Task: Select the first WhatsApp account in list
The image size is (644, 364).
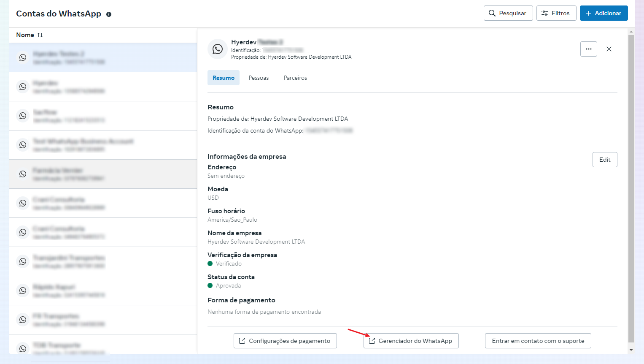Action: [x=103, y=57]
